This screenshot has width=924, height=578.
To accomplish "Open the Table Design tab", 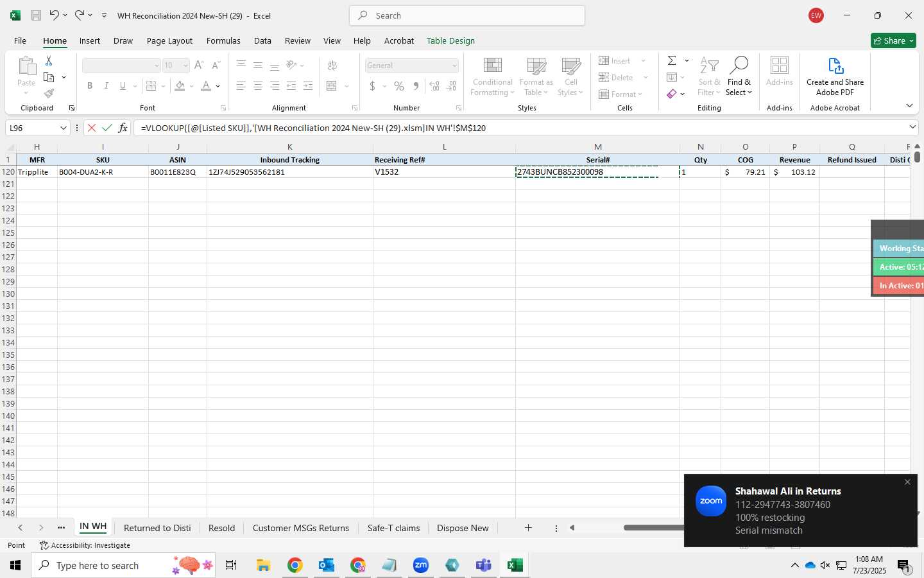I will tap(450, 40).
